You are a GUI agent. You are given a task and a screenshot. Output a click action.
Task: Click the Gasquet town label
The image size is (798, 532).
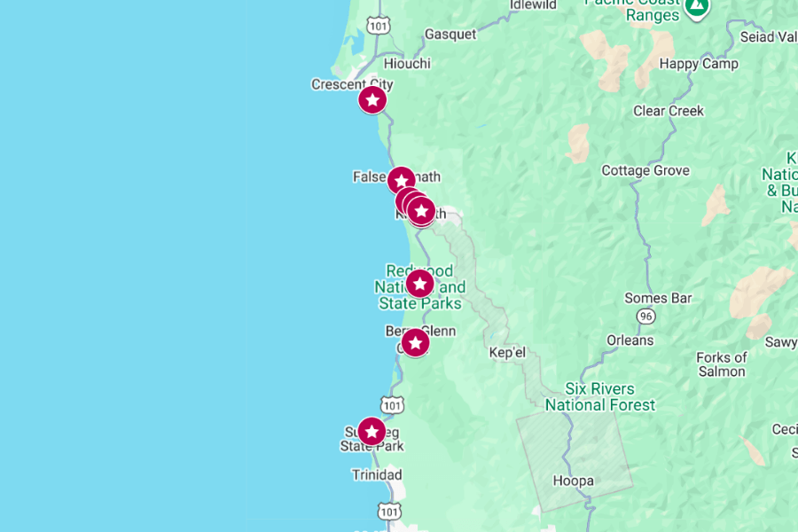[450, 35]
